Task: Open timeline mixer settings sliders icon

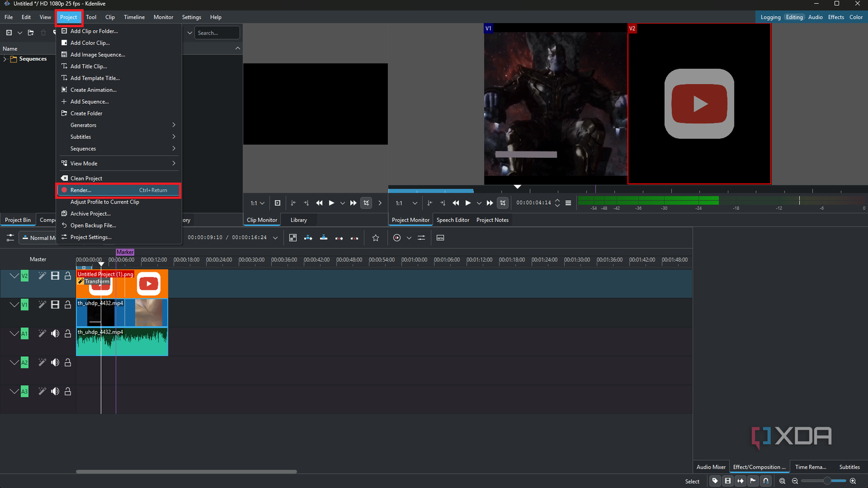Action: pyautogui.click(x=421, y=238)
